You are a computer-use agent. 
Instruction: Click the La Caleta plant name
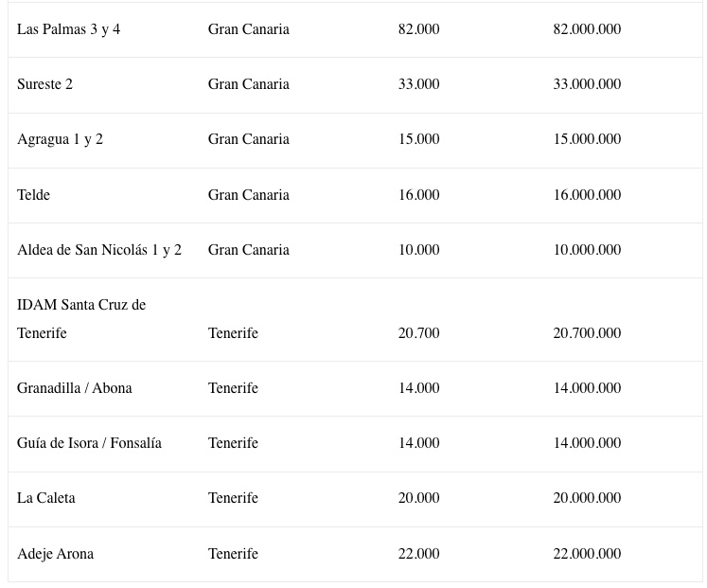(x=46, y=498)
